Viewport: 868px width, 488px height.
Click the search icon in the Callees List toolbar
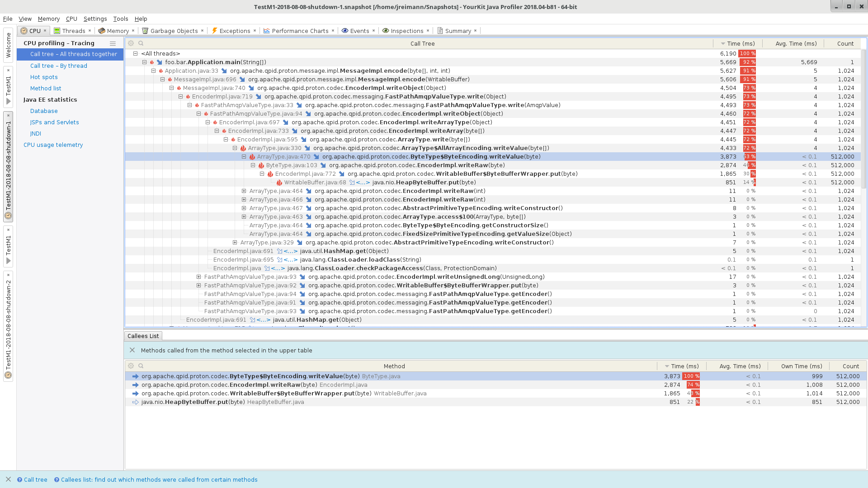pyautogui.click(x=141, y=366)
